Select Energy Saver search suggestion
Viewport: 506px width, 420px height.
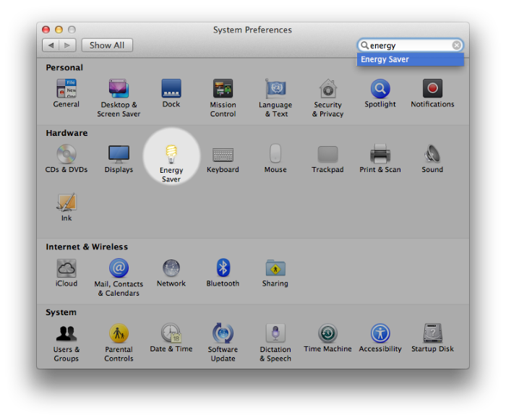coord(410,60)
